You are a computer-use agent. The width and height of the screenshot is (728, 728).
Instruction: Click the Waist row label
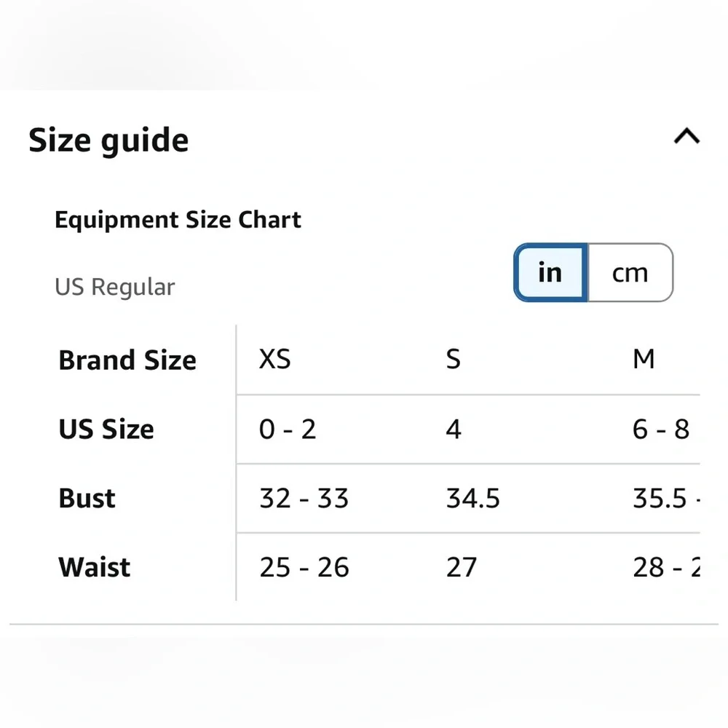click(94, 567)
